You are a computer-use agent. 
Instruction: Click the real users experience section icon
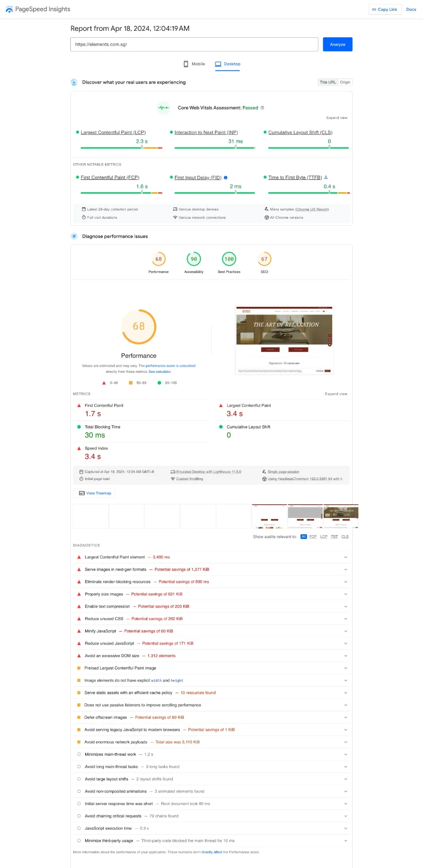[74, 82]
